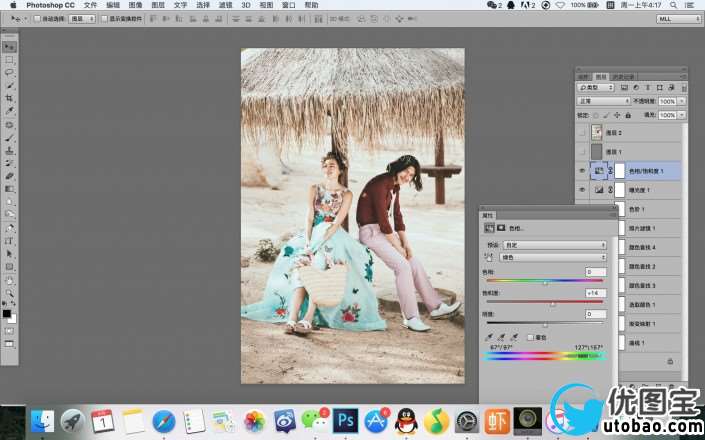Filter layers by shape layer icon
Screen dimensions: 705x440
tap(659, 88)
